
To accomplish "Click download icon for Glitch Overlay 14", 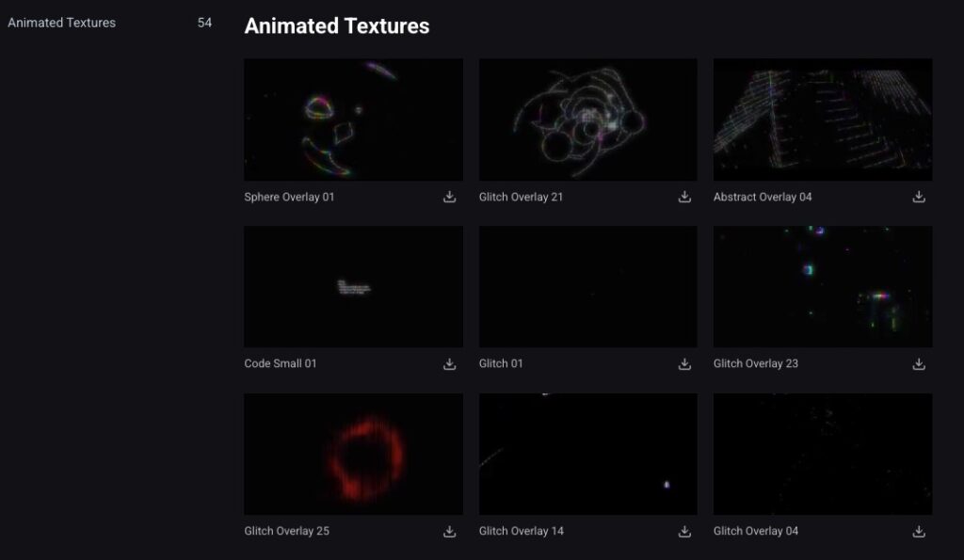I will (684, 531).
